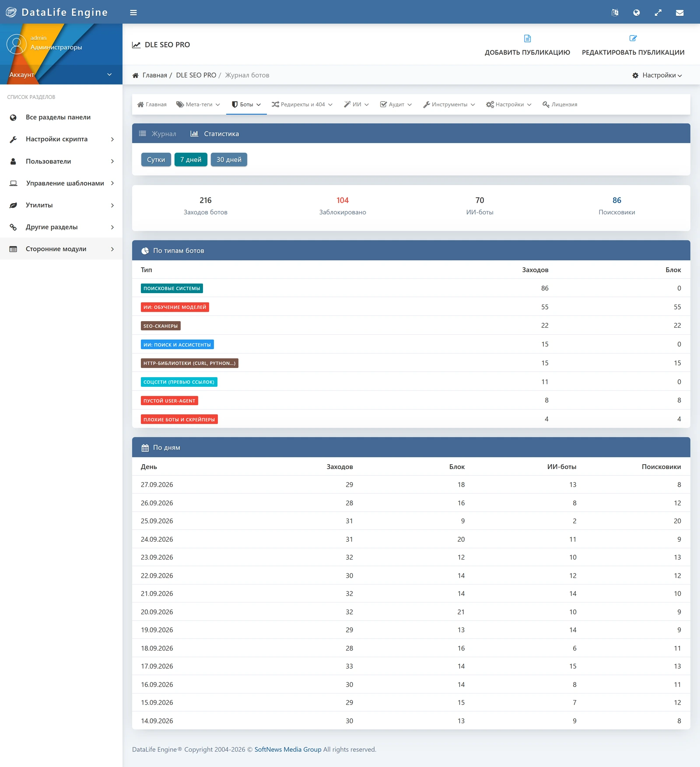Click the DataLife Engine logo icon
Screen dimensions: 700x767
11,12
